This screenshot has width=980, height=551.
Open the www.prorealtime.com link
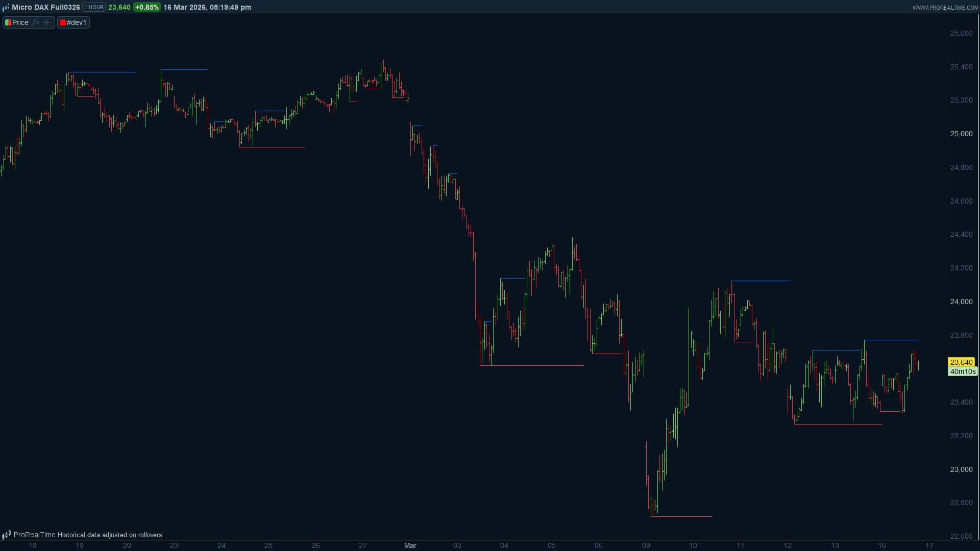(x=945, y=8)
